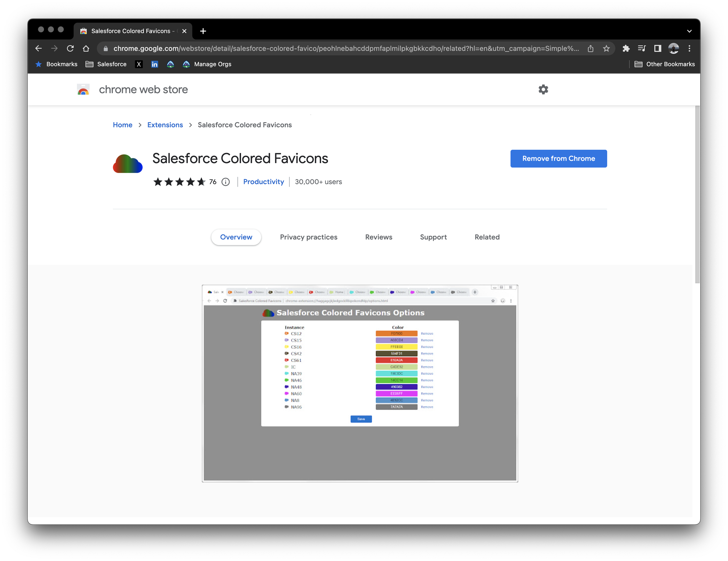Image resolution: width=728 pixels, height=561 pixels.
Task: Bookmark this page with the star icon
Action: pyautogui.click(x=606, y=48)
